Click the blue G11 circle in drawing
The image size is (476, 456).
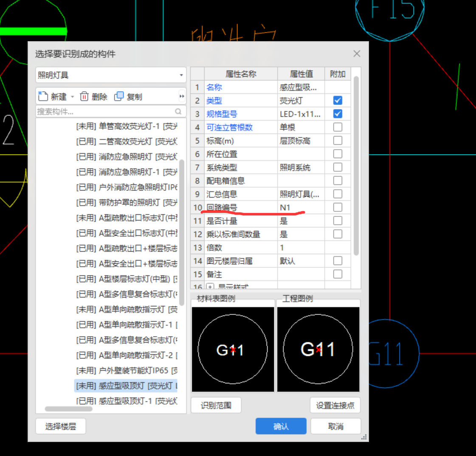pyautogui.click(x=394, y=353)
